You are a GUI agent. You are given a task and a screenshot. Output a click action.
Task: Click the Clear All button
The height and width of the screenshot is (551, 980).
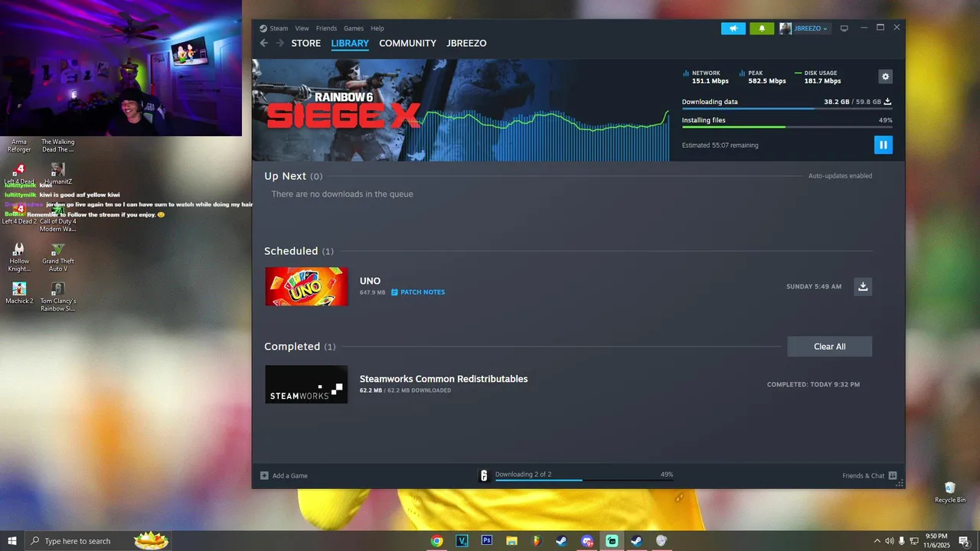[x=829, y=347]
